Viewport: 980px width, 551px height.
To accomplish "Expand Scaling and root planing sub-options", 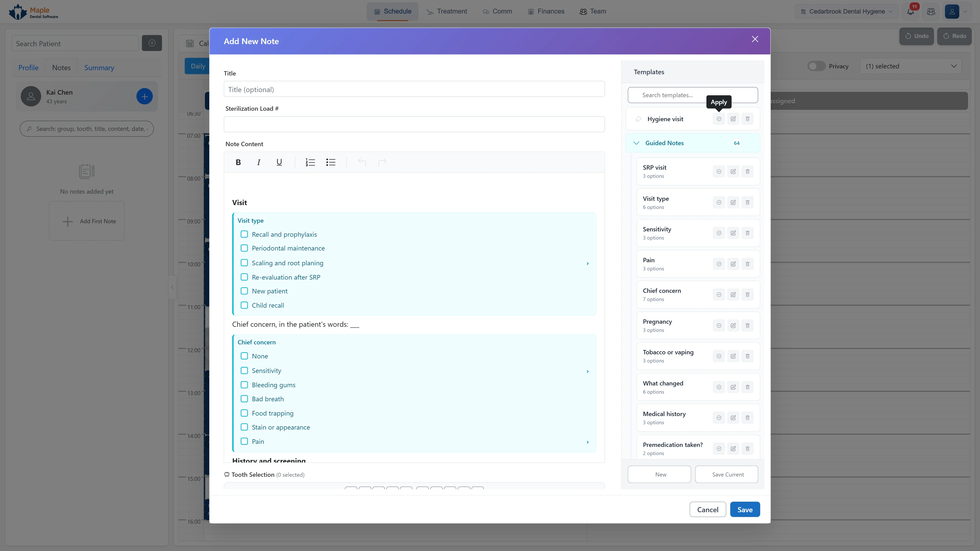I will (x=587, y=264).
